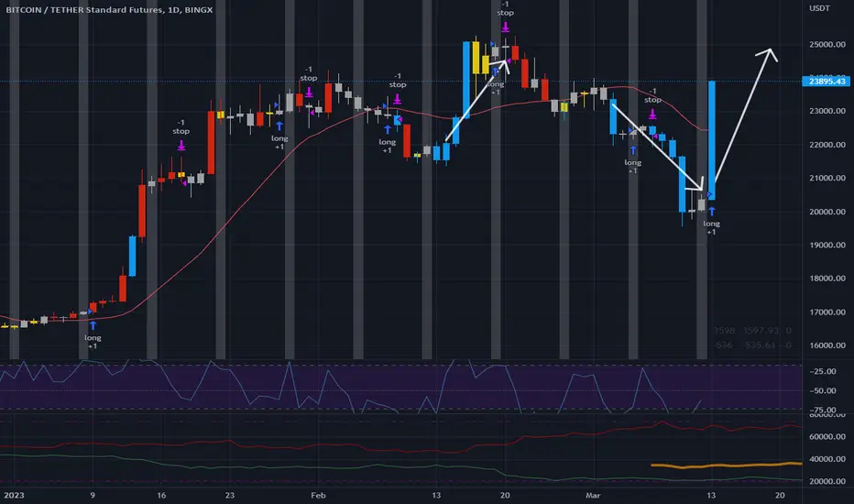Screen dimensions: 854x504
Task: Click the blue long arrow near 13 March
Action: [711, 212]
